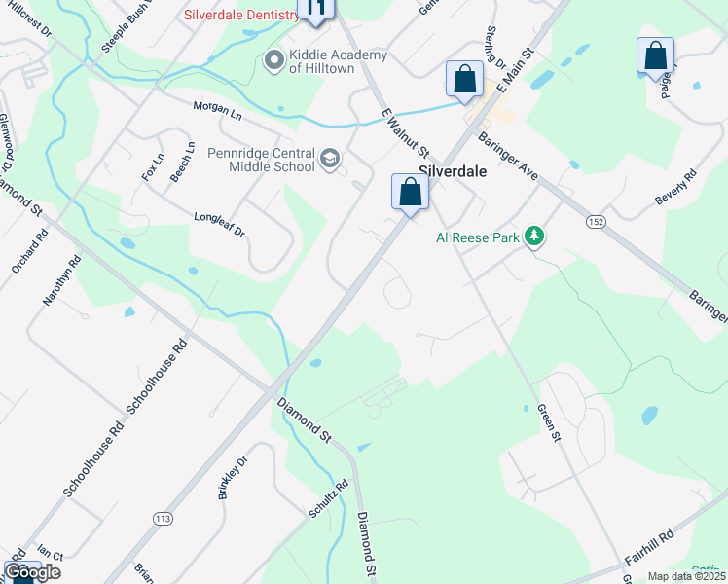Select the shopping bag marker on E Main St
Image resolution: width=728 pixels, height=584 pixels.
465,82
